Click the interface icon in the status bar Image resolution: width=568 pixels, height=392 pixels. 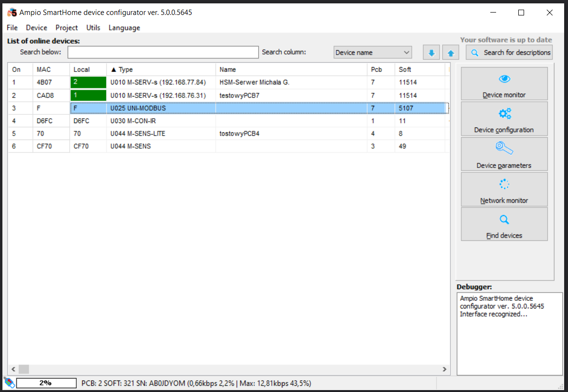coord(9,382)
